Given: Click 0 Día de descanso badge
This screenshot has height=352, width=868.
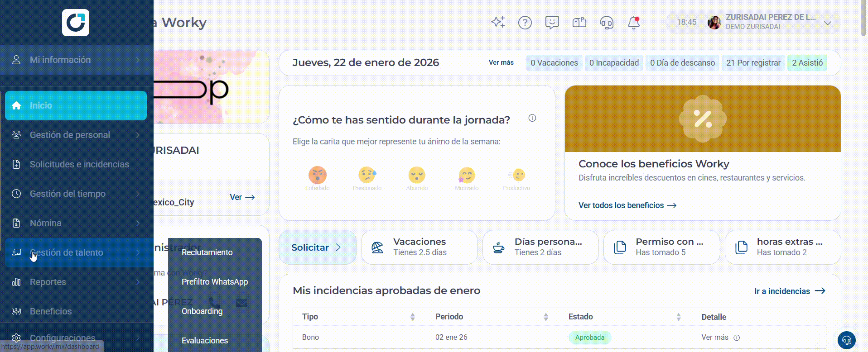Looking at the screenshot, I should click(x=682, y=63).
